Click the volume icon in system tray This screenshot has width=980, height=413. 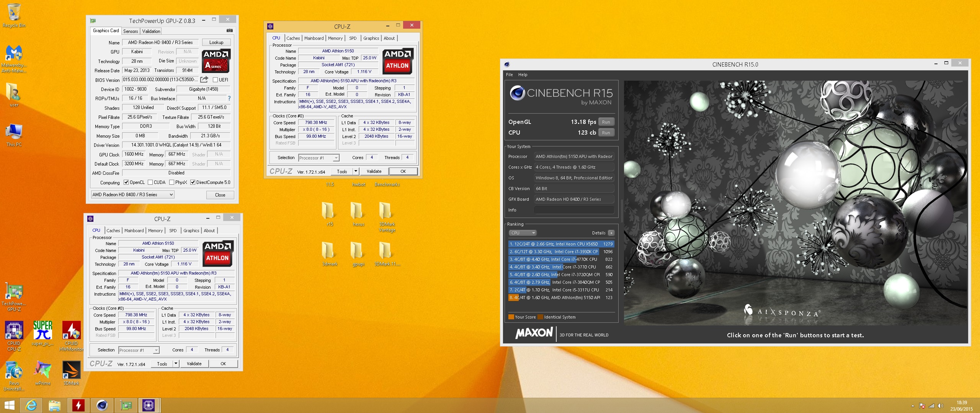[x=940, y=406]
